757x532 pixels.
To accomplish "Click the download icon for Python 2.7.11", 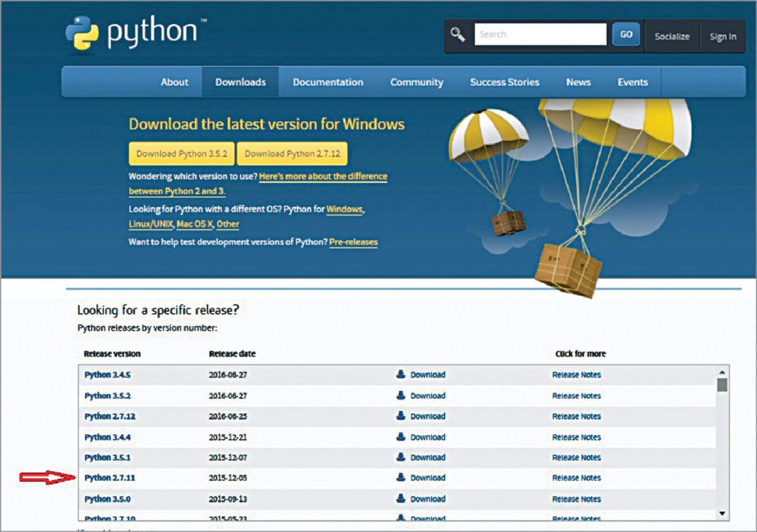I will tap(401, 478).
